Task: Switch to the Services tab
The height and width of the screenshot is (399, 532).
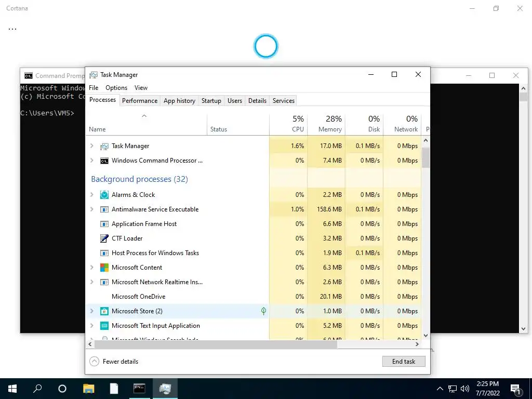Action: [x=284, y=101]
